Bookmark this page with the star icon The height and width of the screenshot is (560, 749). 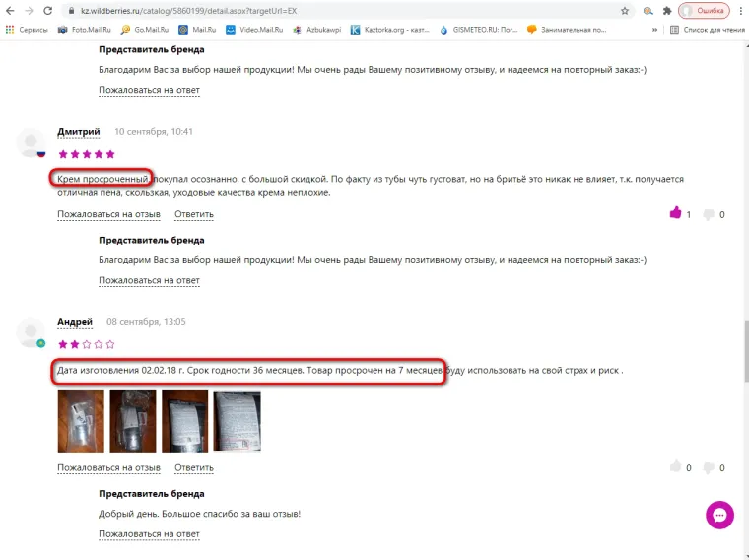[x=625, y=11]
